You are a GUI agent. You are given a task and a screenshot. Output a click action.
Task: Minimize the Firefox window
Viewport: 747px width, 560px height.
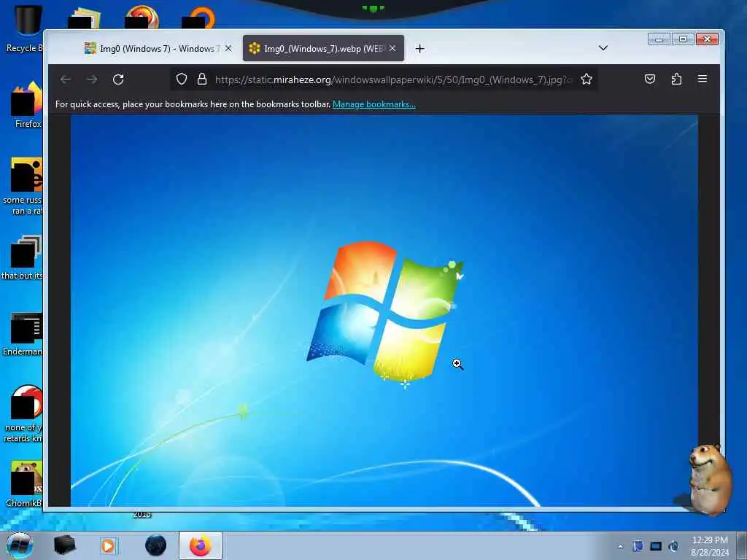(x=659, y=39)
